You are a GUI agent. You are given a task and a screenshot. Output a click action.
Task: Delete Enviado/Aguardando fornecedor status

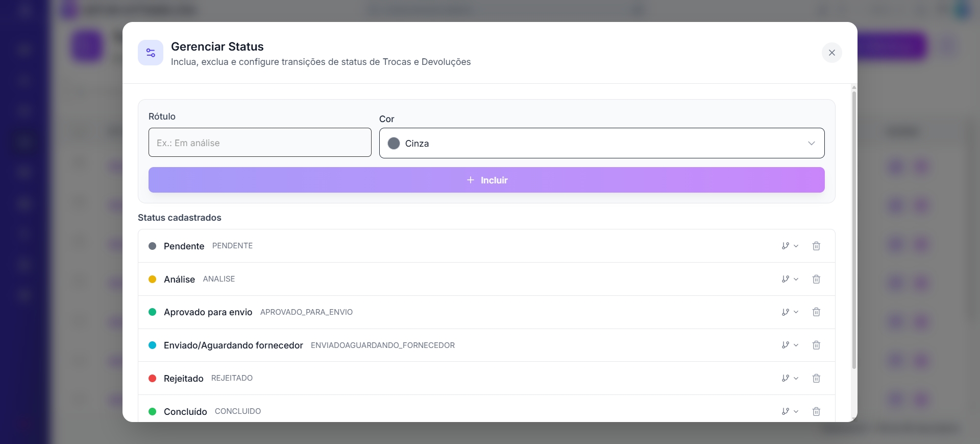pyautogui.click(x=816, y=345)
